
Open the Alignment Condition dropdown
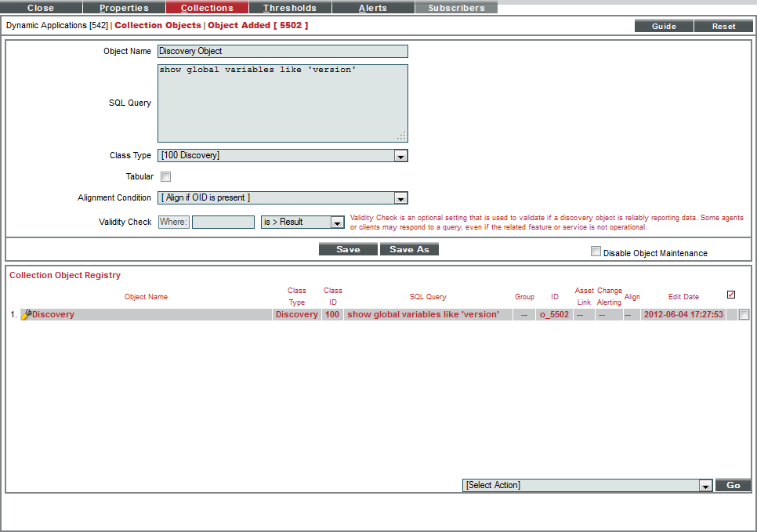coord(400,197)
